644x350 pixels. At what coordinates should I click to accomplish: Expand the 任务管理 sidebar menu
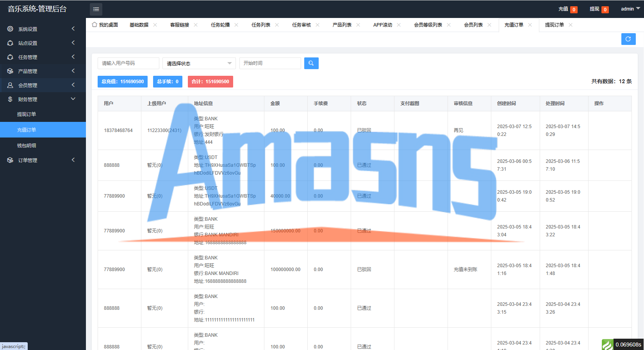point(73,57)
